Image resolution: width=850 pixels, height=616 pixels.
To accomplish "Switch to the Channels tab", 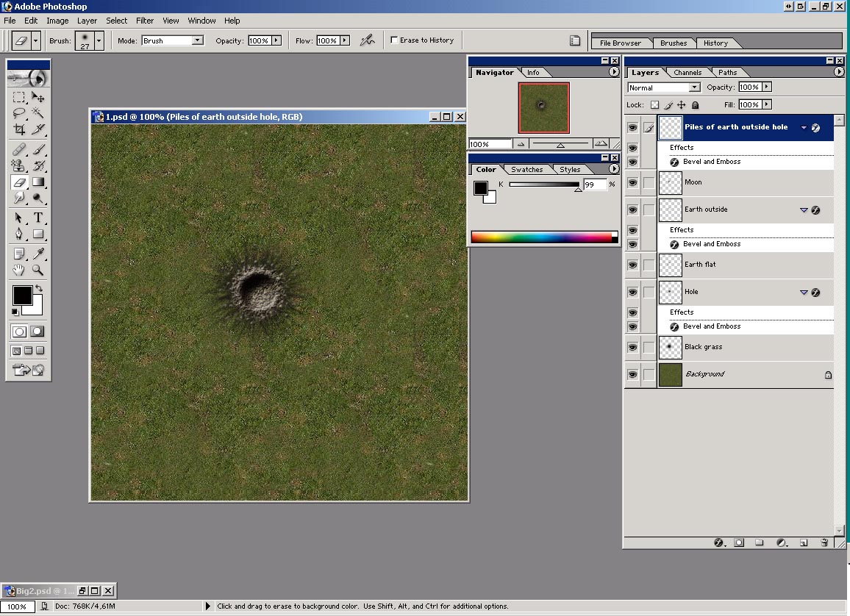I will tap(687, 72).
